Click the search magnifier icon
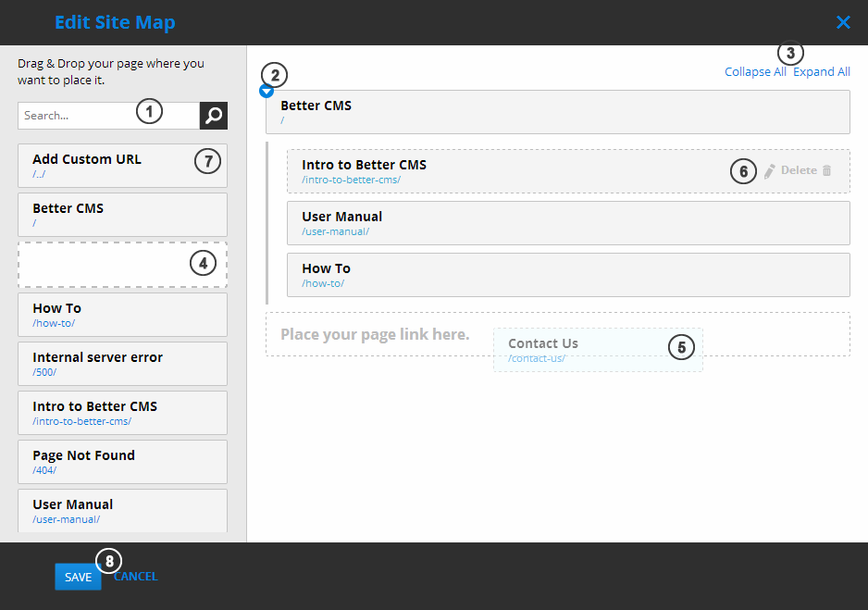The width and height of the screenshot is (868, 610). (x=213, y=115)
